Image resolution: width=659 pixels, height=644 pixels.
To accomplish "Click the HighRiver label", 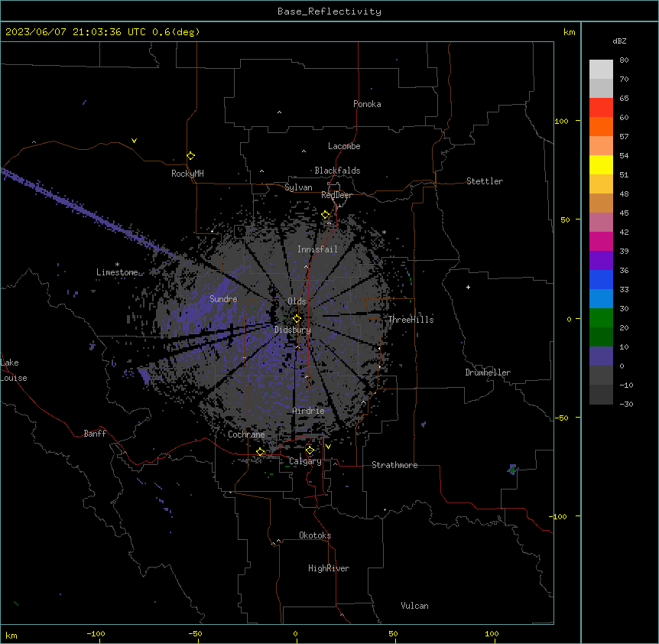I will 329,568.
